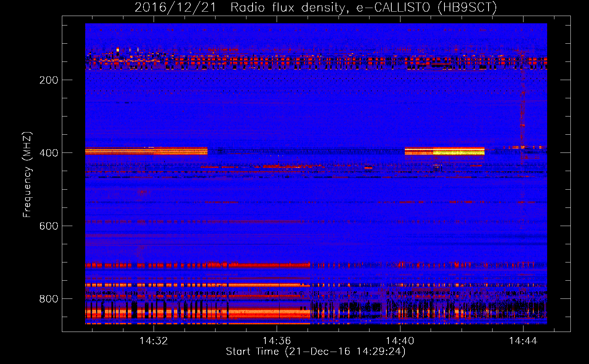The image size is (589, 364).
Task: Click the "Start Time (21-Dec-16 14:29:24)" label
Action: point(316,352)
